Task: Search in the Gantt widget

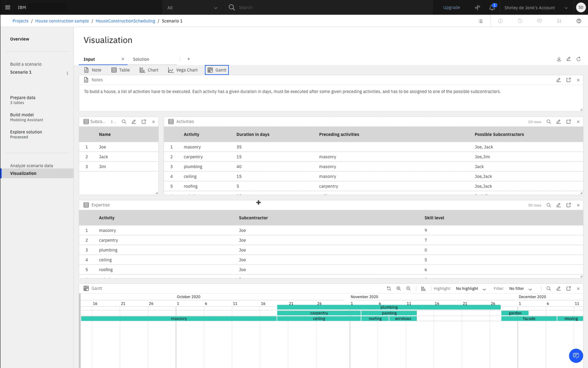Action: coord(549,289)
